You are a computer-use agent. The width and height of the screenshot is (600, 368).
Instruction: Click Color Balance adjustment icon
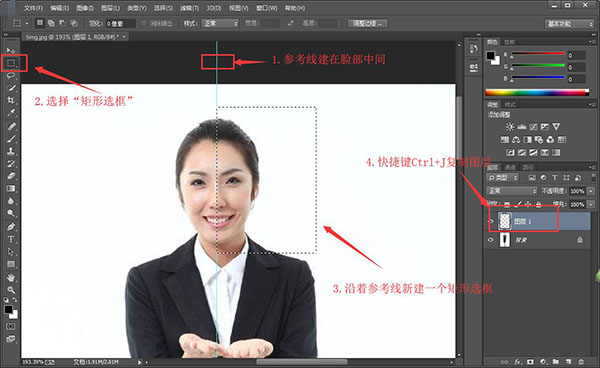[516, 140]
